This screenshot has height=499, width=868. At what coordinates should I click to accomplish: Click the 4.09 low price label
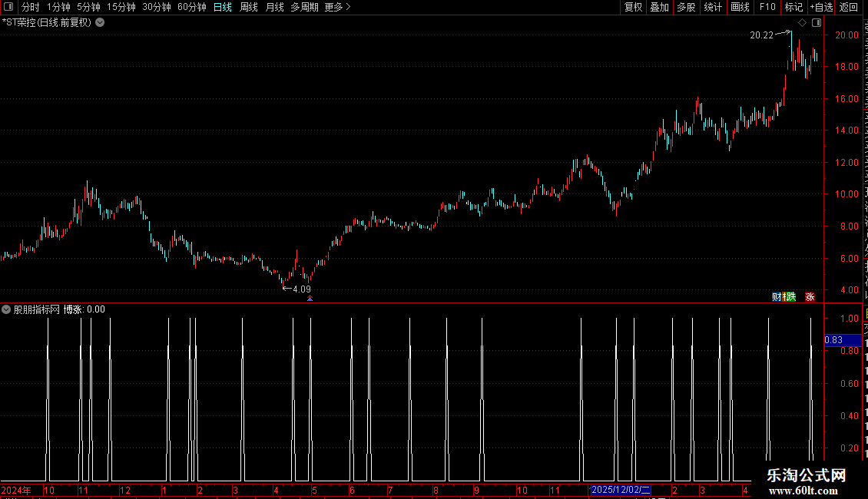302,289
